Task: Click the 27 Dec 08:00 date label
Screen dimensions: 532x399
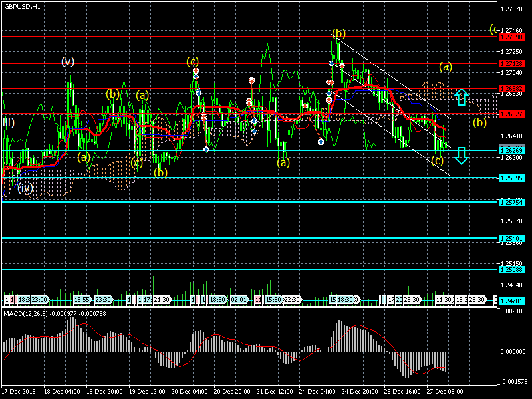Action: pos(446,391)
